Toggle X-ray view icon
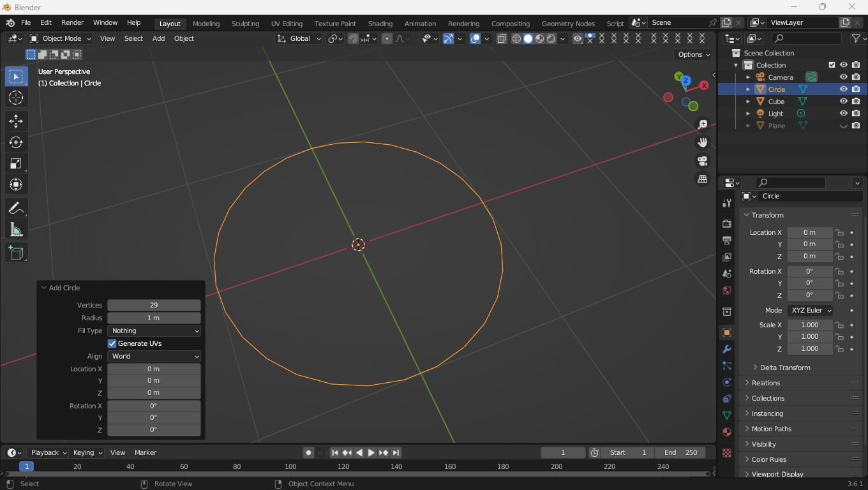 click(x=502, y=38)
